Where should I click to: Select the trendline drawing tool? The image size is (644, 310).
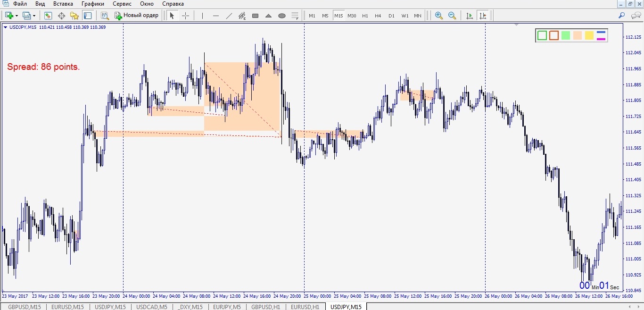pyautogui.click(x=229, y=16)
